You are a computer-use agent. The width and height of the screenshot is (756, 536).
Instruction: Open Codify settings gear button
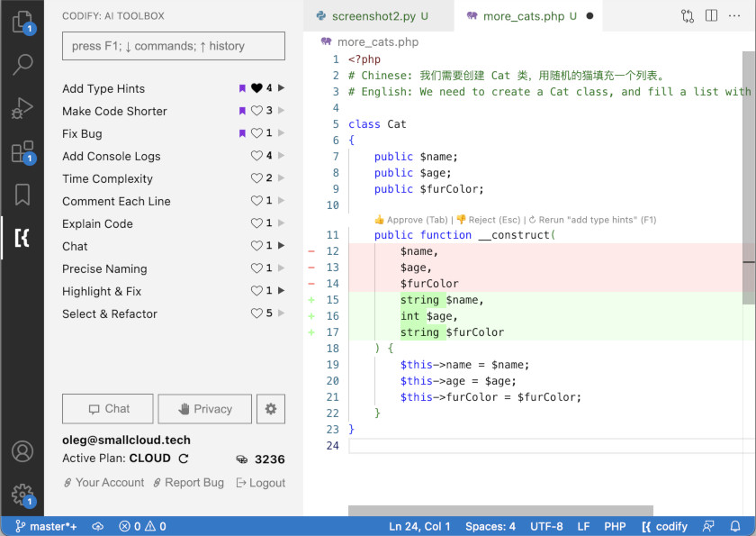pos(271,409)
